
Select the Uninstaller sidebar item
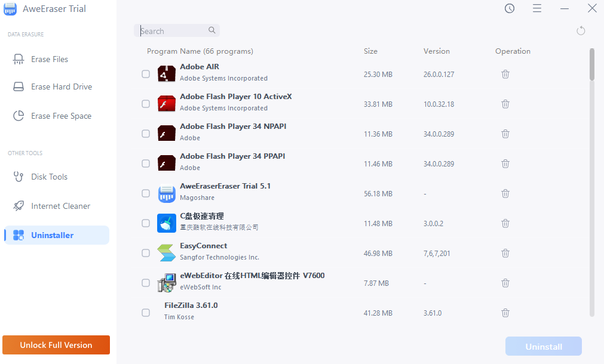click(57, 235)
